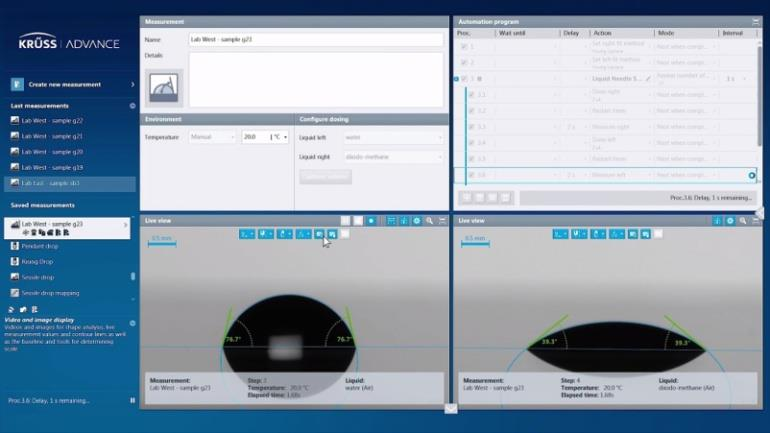Click the pencil edit icon on Liquid Needle step

(648, 78)
